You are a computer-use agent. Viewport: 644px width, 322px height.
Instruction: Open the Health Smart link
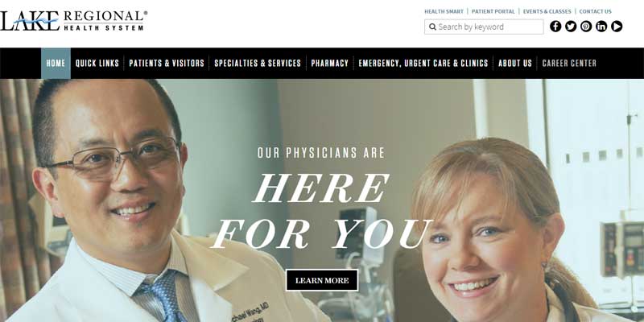click(x=444, y=11)
